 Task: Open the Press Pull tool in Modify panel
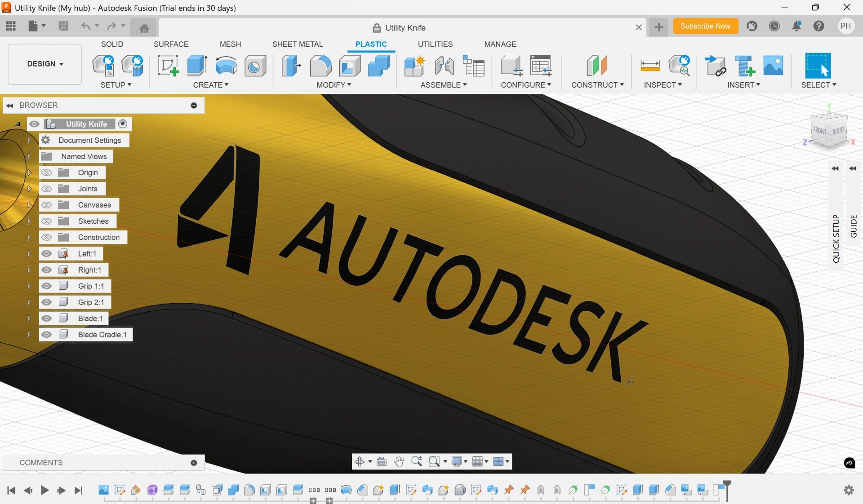(291, 66)
